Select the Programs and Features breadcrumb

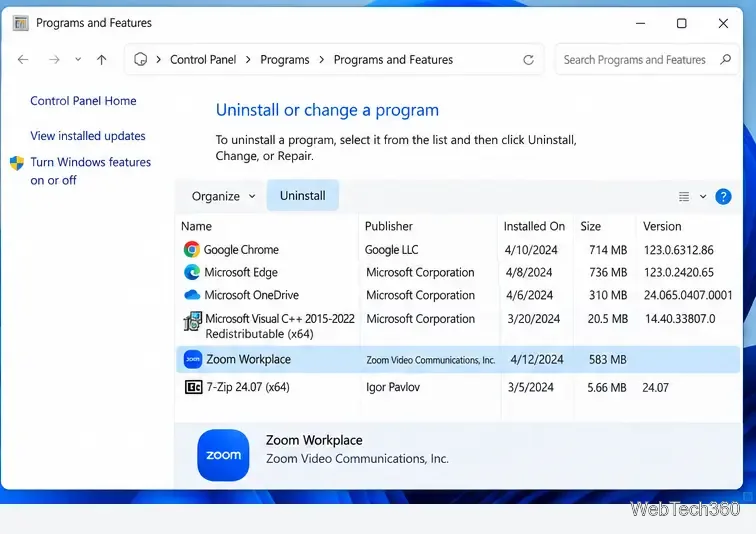coord(393,60)
